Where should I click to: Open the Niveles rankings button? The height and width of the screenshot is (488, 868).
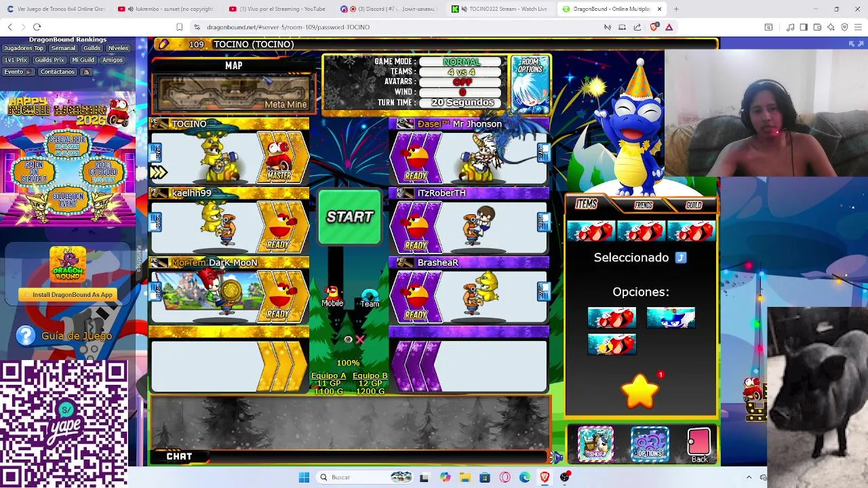pos(118,49)
